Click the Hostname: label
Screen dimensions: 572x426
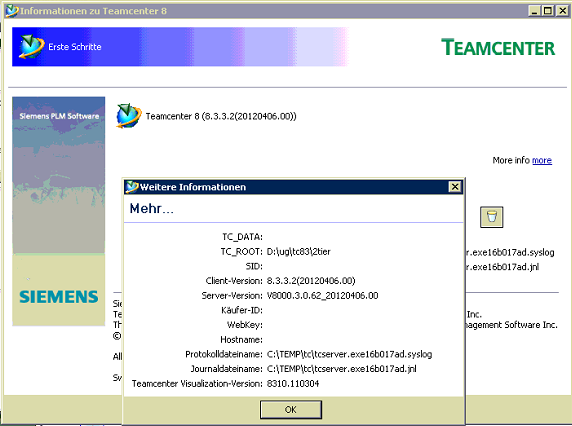241,340
